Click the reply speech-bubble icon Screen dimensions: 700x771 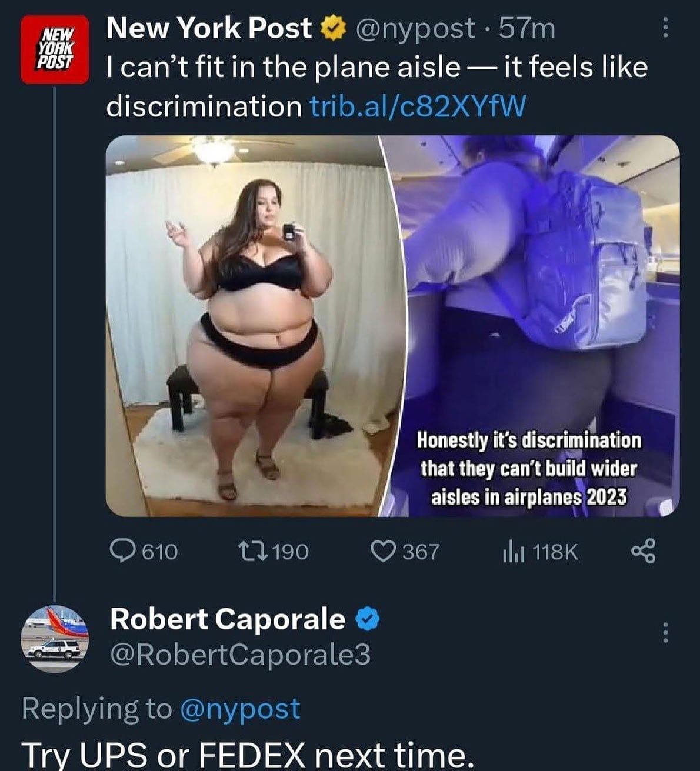pyautogui.click(x=122, y=551)
